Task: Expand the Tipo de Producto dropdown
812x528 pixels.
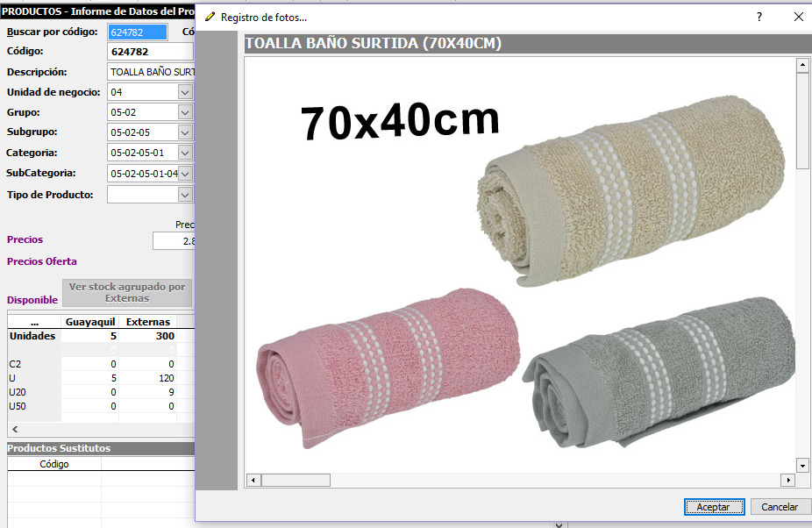Action: pos(184,195)
